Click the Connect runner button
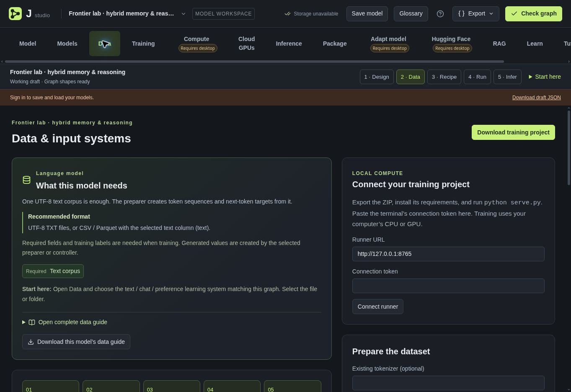 point(378,307)
